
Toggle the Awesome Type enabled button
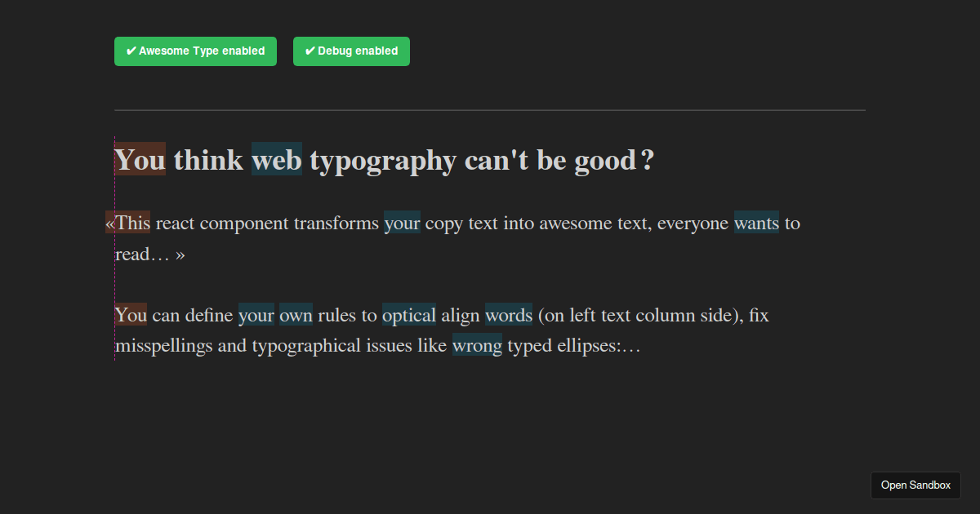195,51
